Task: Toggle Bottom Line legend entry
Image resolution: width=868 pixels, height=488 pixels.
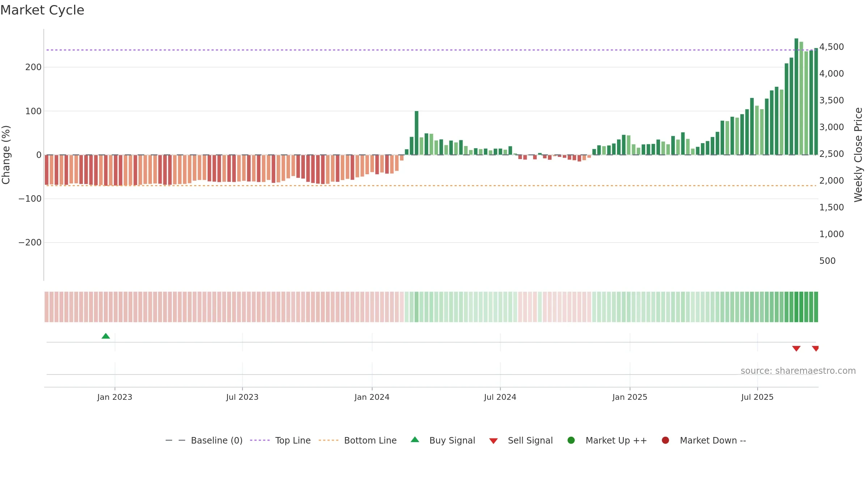Action: [x=358, y=441]
